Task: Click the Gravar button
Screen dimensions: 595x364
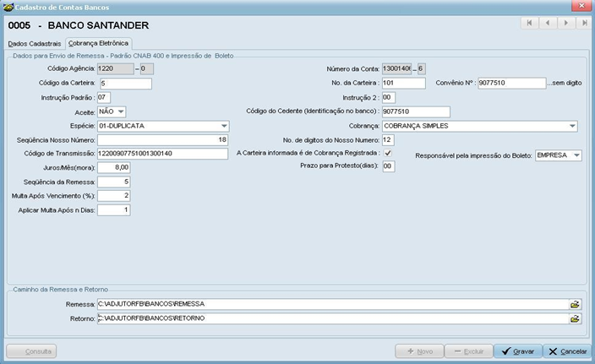Action: [518, 351]
